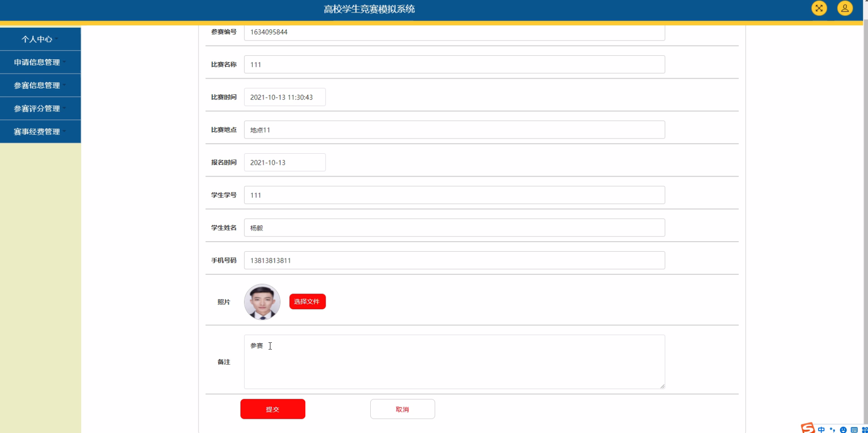Click the 取消 cancel button

pos(402,409)
